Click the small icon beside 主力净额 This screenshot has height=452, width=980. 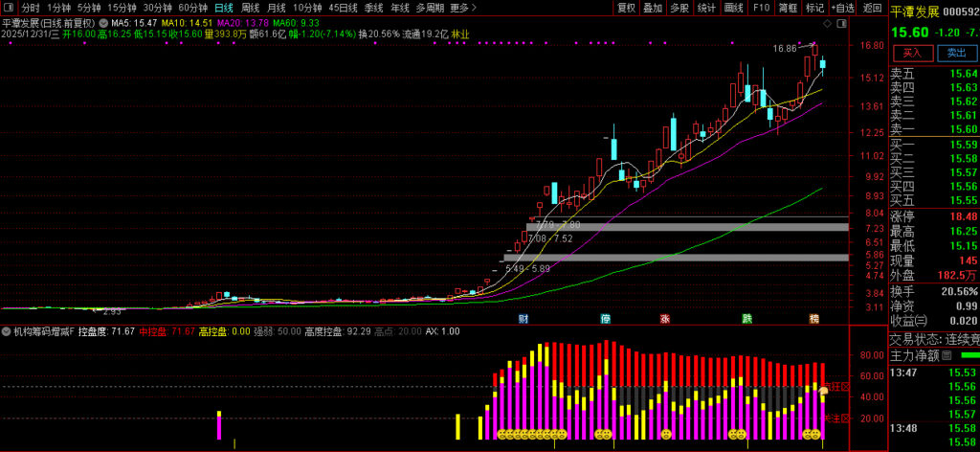[948, 356]
